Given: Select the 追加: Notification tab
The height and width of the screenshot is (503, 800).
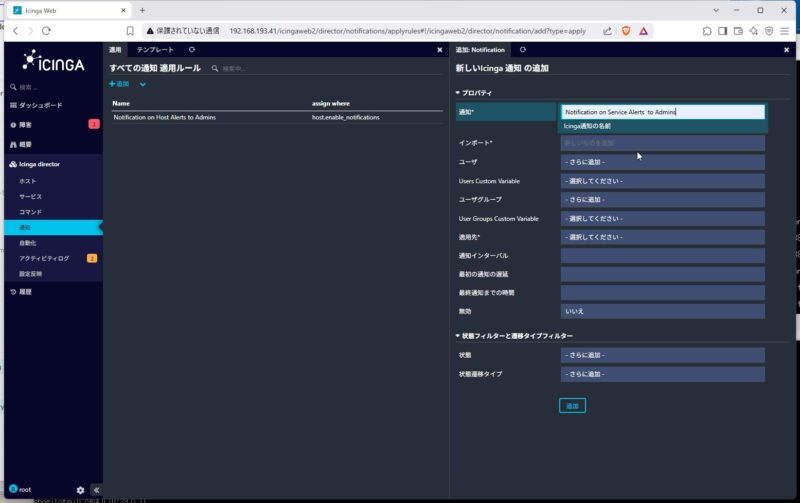Looking at the screenshot, I should pyautogui.click(x=480, y=49).
